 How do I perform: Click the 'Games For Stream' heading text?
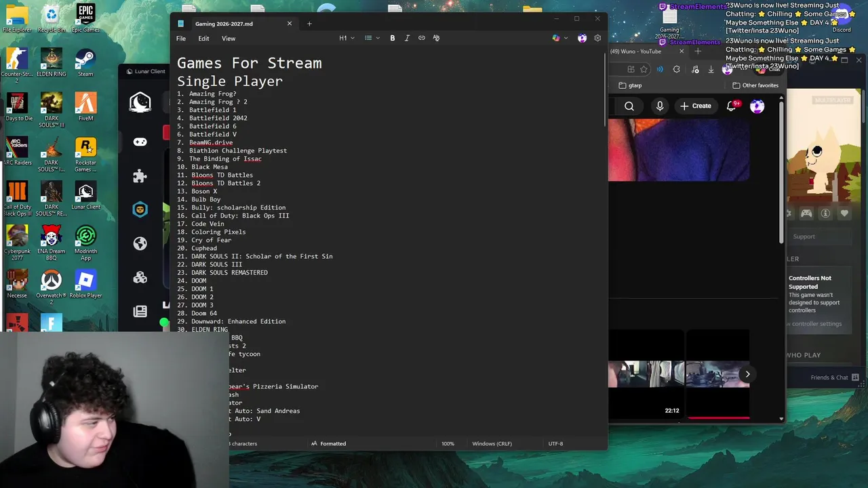tap(249, 63)
